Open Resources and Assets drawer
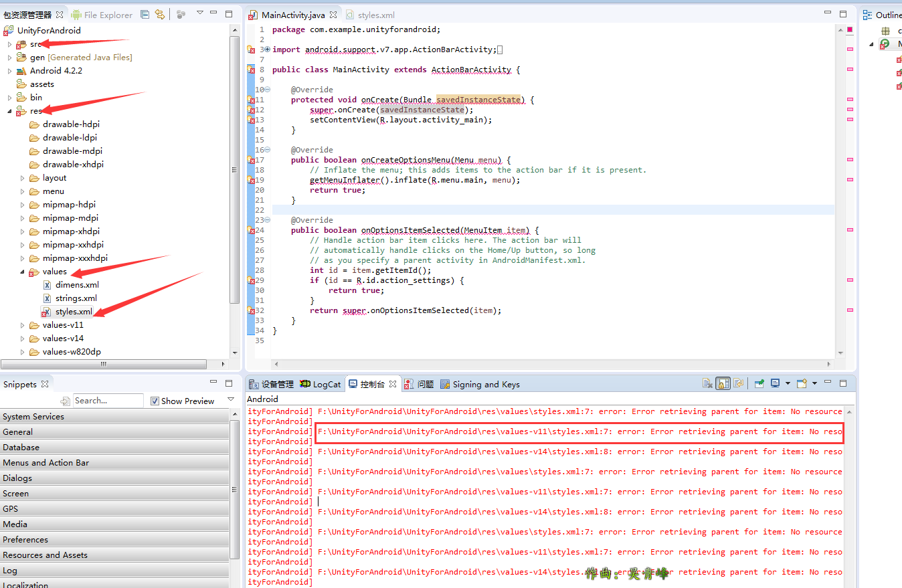Viewport: 902px width, 588px height. tap(114, 555)
